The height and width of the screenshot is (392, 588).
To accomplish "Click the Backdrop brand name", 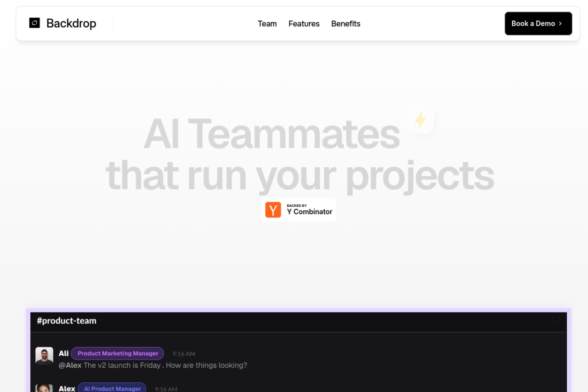I will 71,23.
